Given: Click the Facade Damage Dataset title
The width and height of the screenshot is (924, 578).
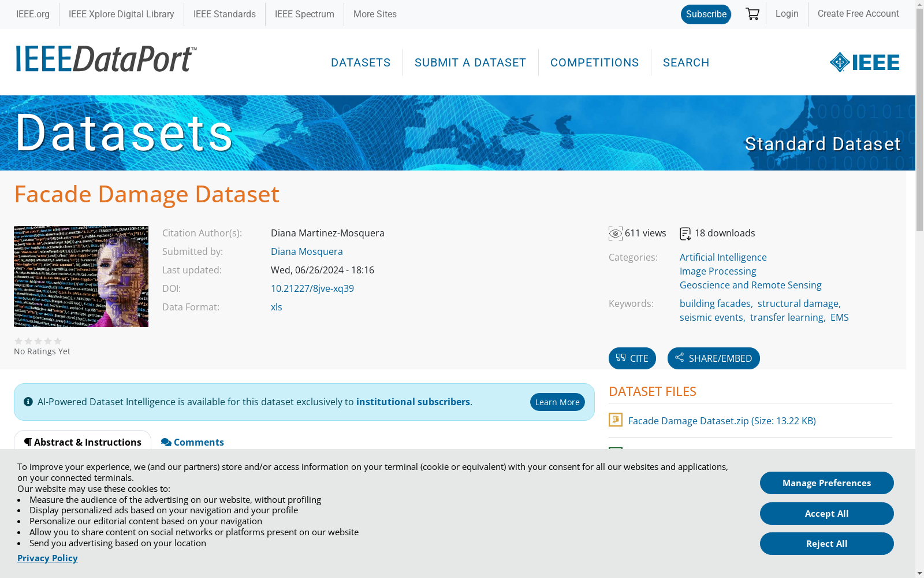Looking at the screenshot, I should click(x=147, y=194).
